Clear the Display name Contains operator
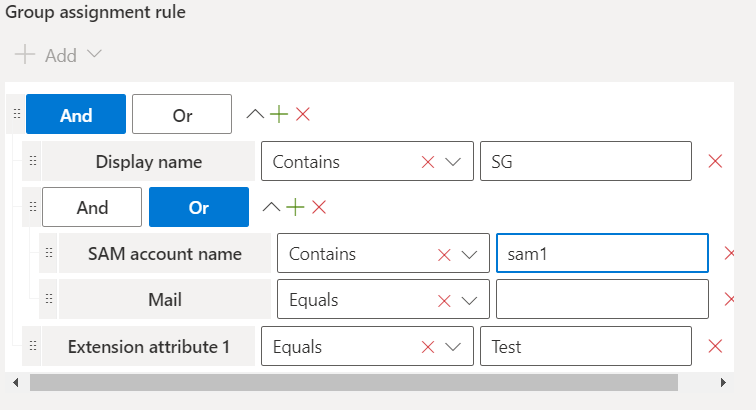The width and height of the screenshot is (756, 410). pyautogui.click(x=428, y=162)
